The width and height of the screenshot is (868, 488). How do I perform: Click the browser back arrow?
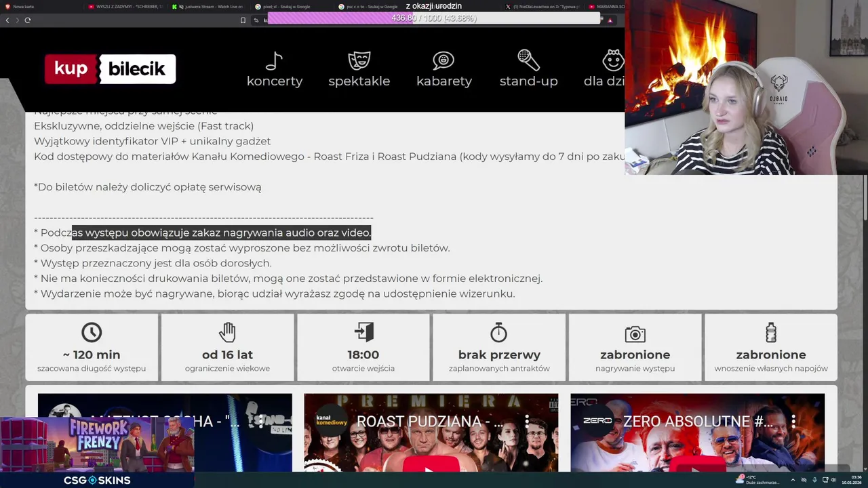(x=7, y=20)
